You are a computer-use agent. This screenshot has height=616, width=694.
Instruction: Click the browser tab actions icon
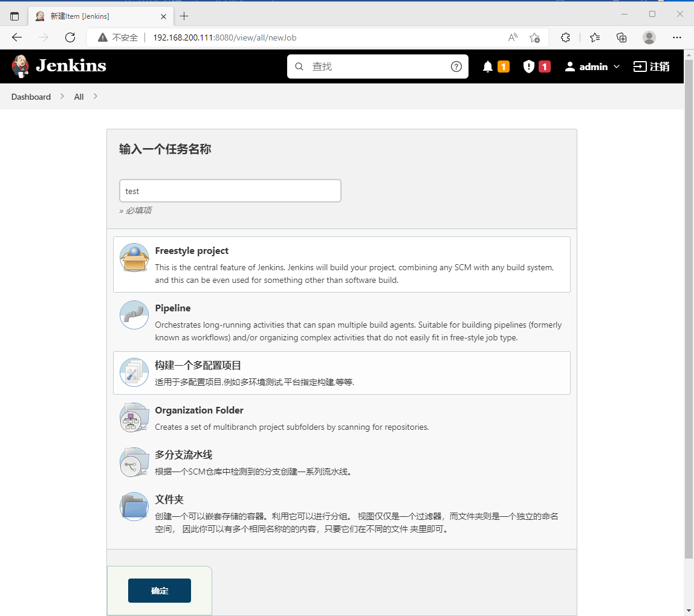pyautogui.click(x=15, y=16)
